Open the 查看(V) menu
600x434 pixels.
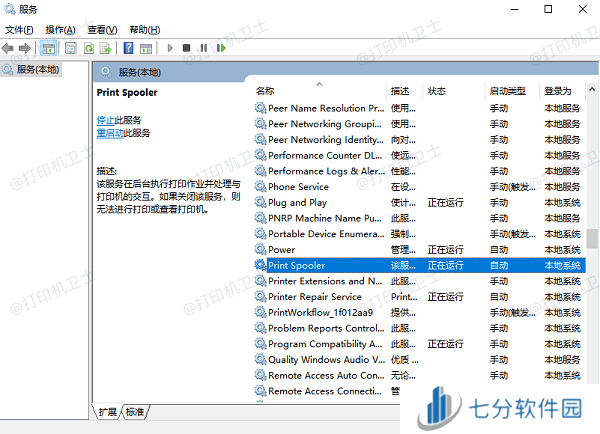pos(102,30)
